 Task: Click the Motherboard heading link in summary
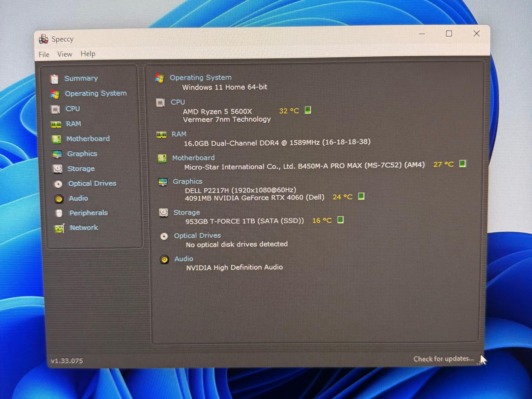tap(194, 158)
